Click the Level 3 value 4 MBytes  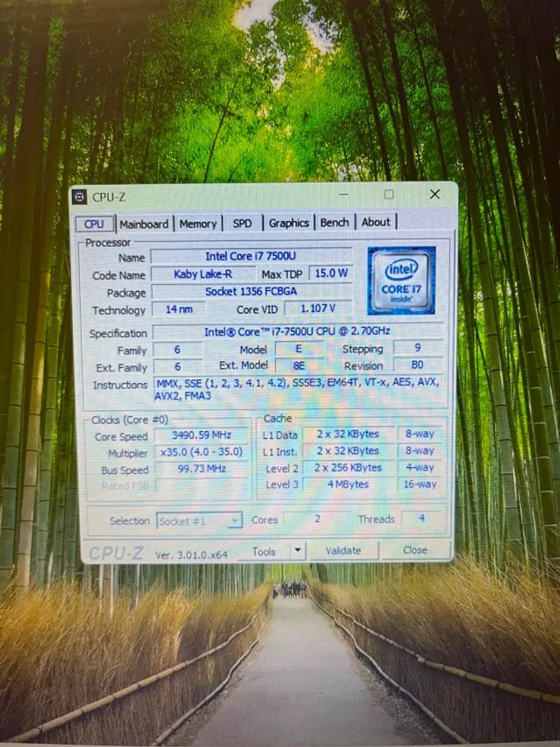coord(348,484)
